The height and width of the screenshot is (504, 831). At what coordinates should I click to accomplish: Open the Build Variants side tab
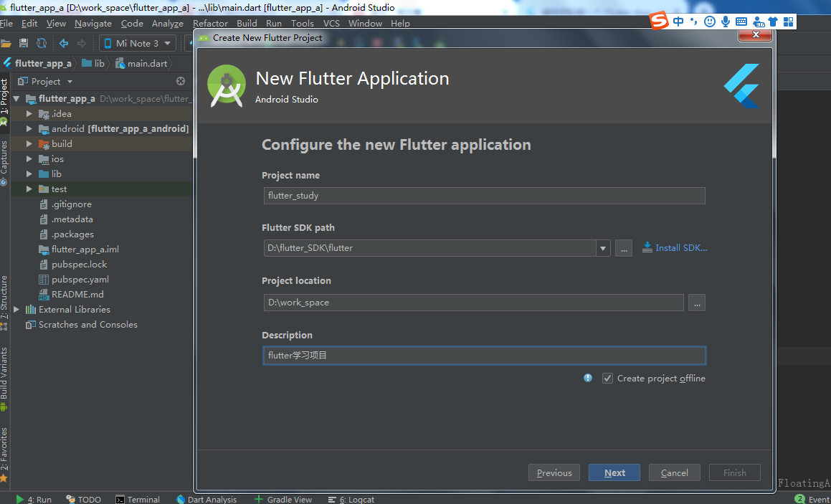coord(4,379)
